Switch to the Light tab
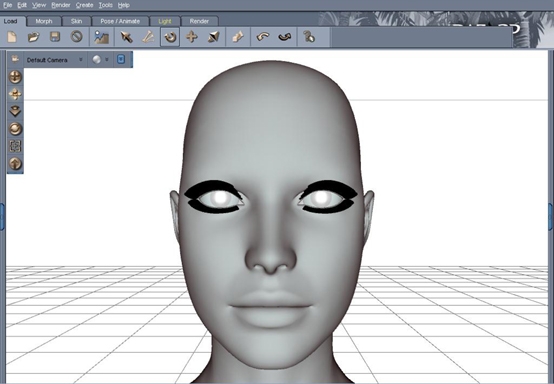This screenshot has height=384, width=554. point(165,21)
